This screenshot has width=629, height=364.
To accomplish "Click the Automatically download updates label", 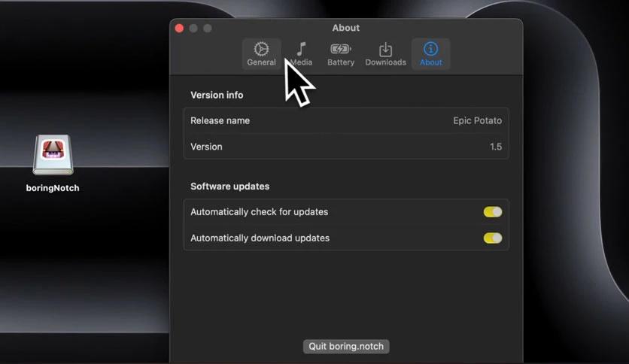I will tap(260, 238).
